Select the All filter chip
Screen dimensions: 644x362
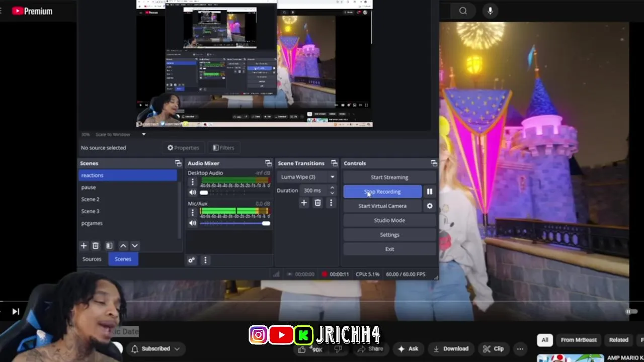(545, 340)
